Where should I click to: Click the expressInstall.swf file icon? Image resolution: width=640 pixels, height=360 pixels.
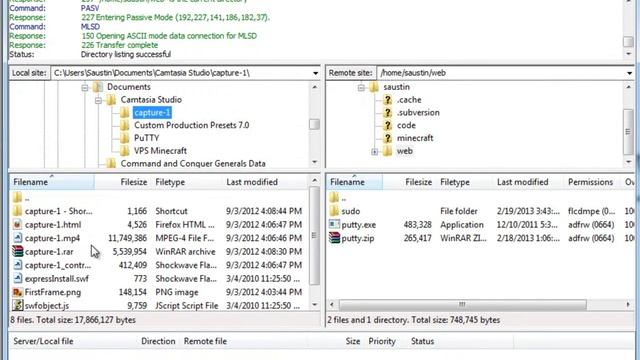click(x=17, y=278)
